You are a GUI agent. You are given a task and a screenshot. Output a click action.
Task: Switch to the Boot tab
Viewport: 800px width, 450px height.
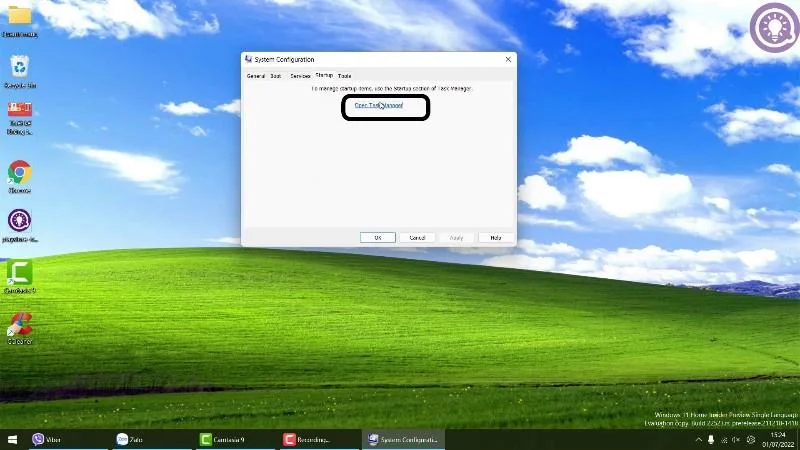276,76
